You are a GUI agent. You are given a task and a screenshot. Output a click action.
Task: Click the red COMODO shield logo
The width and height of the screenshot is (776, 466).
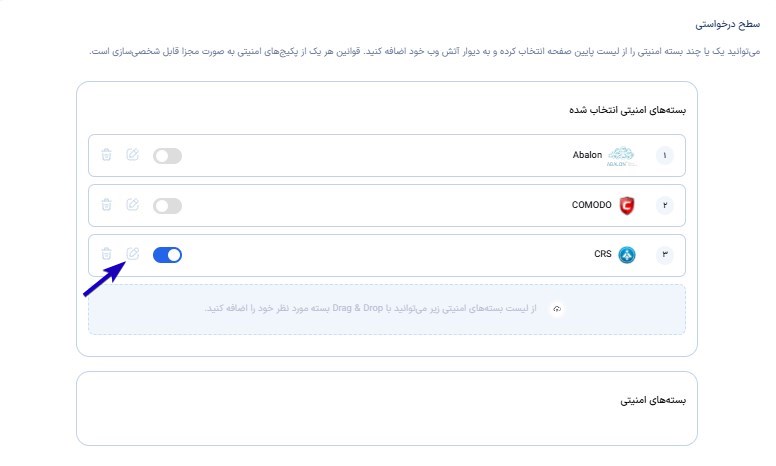[627, 205]
